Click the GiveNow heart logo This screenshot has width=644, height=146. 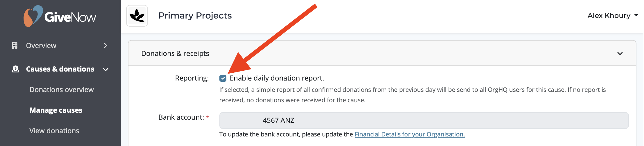click(33, 16)
